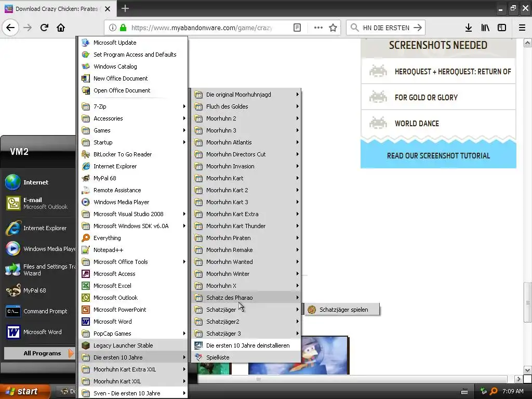Open the browser hamburger menu
Image resolution: width=532 pixels, height=399 pixels.
[x=522, y=28]
